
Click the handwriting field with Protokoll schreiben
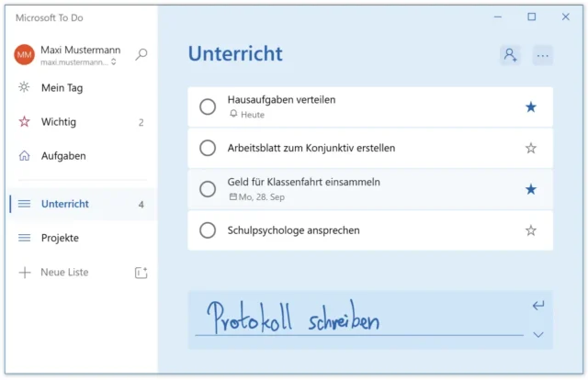(x=358, y=319)
